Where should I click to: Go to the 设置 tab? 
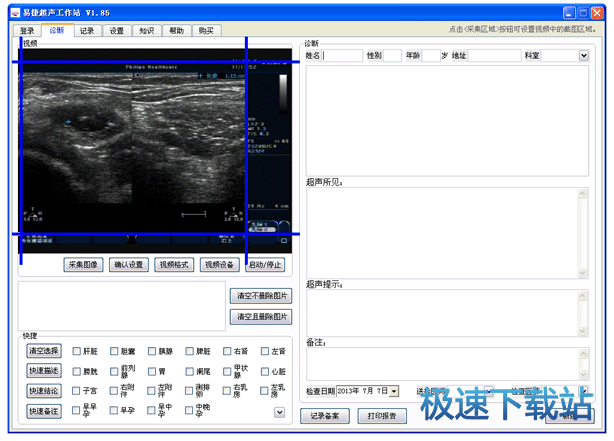(x=117, y=31)
